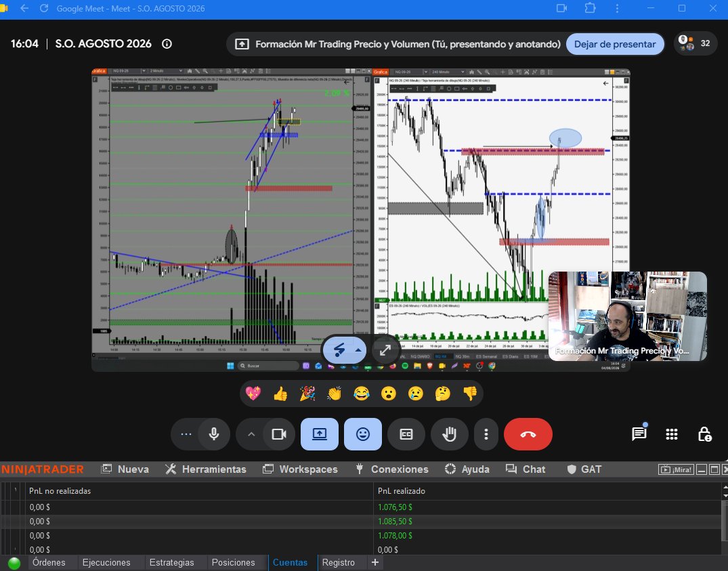
Task: Send the thumbs up reaction
Action: (x=280, y=394)
